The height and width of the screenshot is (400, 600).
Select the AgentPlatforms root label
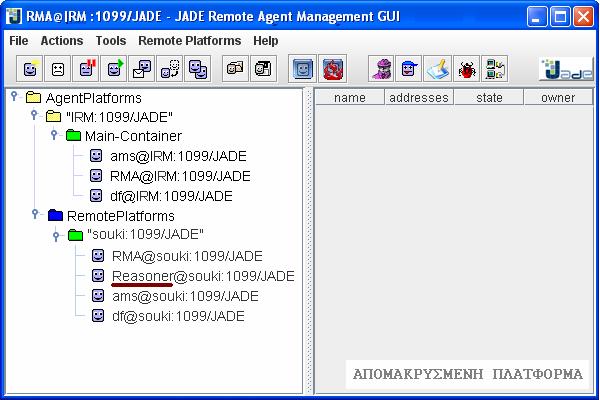tap(94, 98)
